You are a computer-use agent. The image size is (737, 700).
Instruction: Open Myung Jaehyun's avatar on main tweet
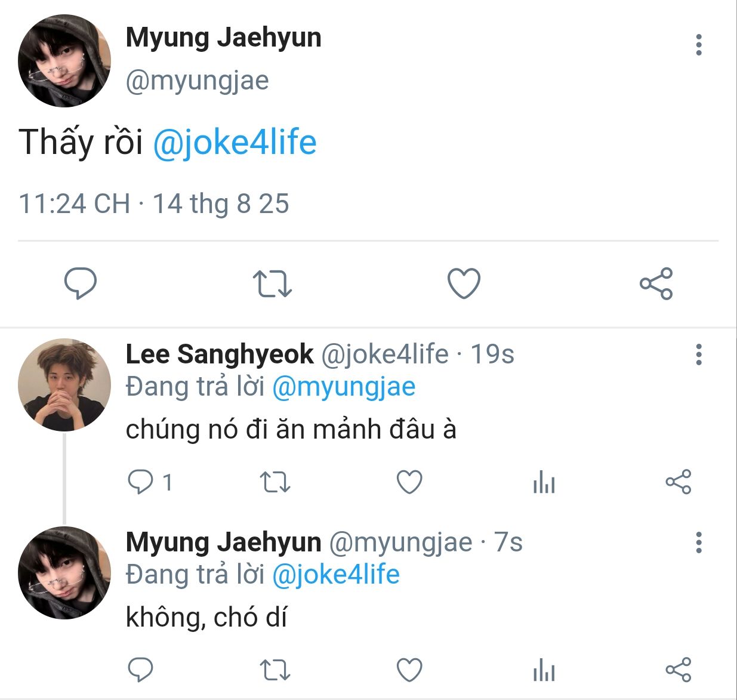64,61
